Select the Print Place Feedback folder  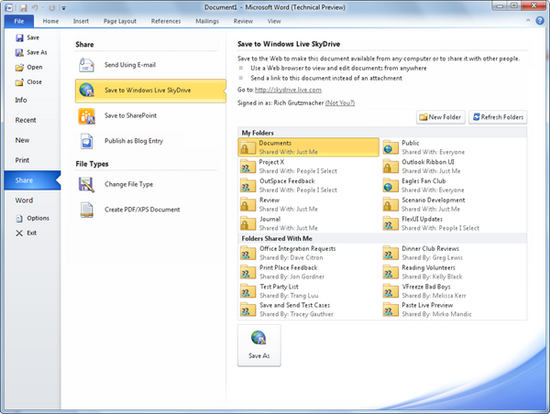click(x=308, y=272)
